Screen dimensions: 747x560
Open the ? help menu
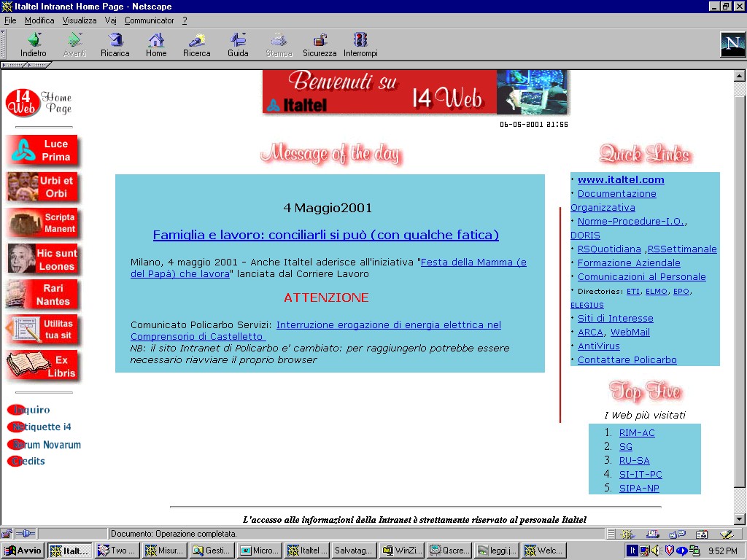(185, 20)
